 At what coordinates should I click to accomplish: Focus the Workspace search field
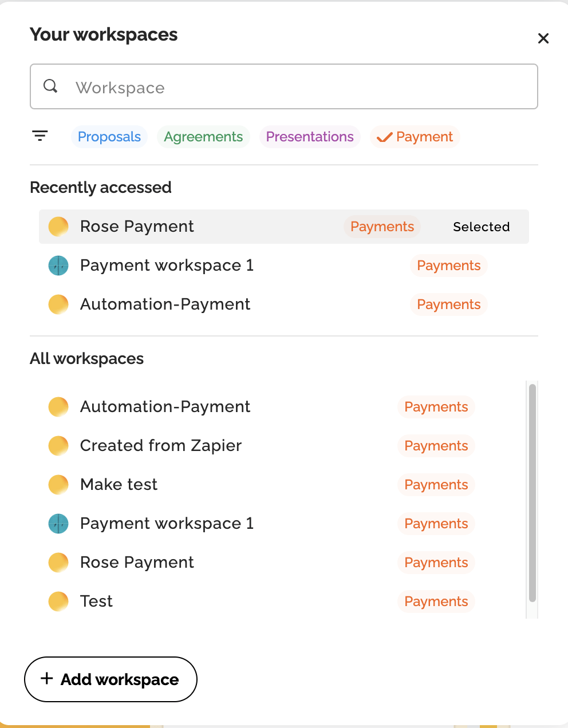284,86
